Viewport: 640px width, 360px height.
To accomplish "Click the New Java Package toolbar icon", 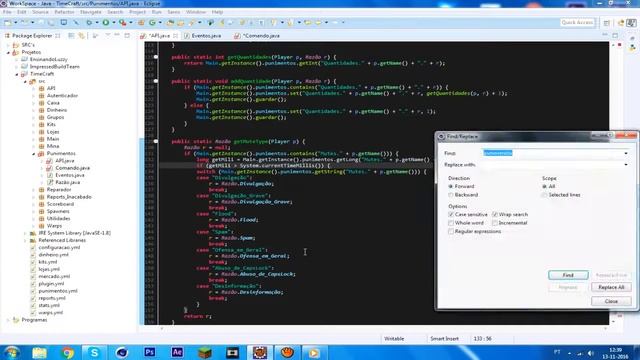I will coord(141,22).
